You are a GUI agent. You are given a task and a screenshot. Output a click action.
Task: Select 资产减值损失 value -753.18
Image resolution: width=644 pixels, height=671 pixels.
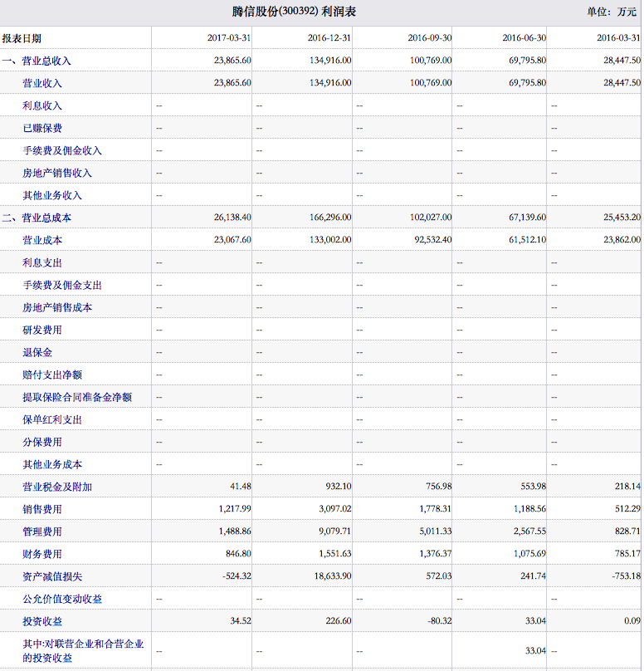(626, 576)
